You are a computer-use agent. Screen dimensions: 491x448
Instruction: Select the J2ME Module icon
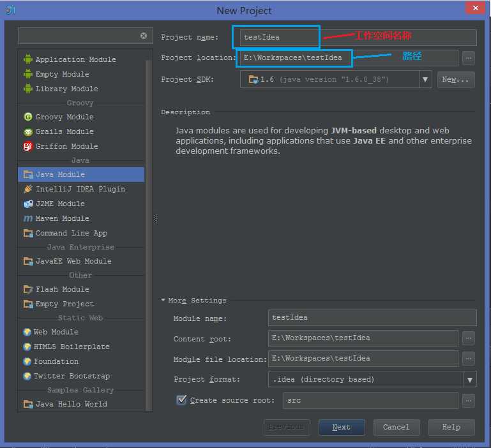tap(28, 204)
